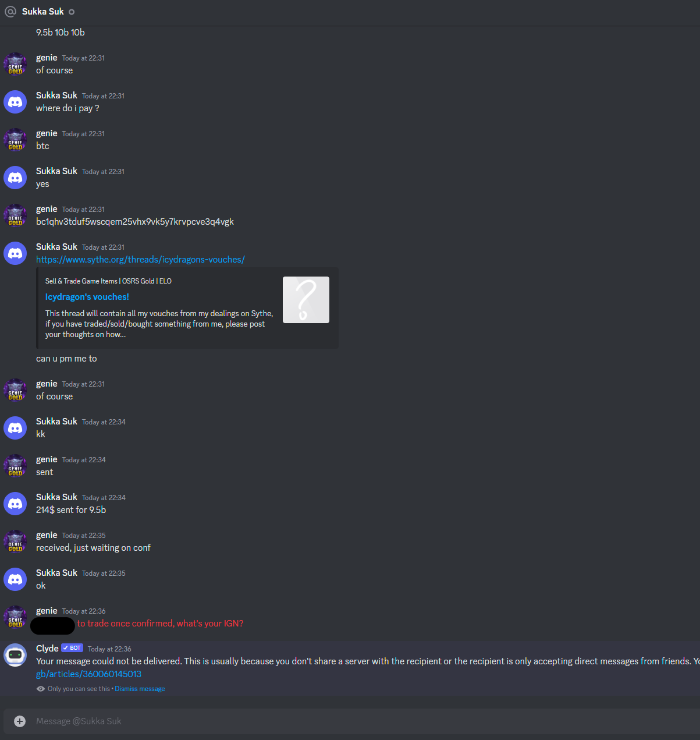Screen dimensions: 700x740
Task: Click 'Dismiss message' link
Action: tap(140, 689)
